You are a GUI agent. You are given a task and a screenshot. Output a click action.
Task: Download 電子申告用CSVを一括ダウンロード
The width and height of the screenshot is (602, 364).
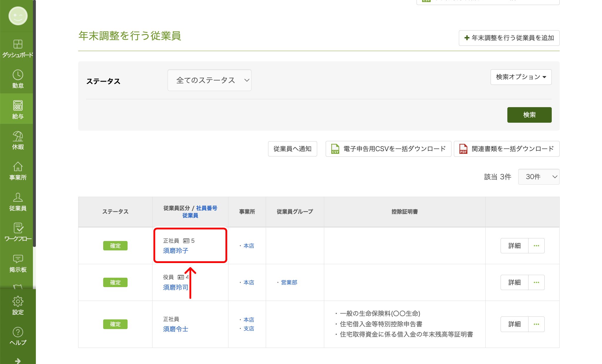click(388, 149)
